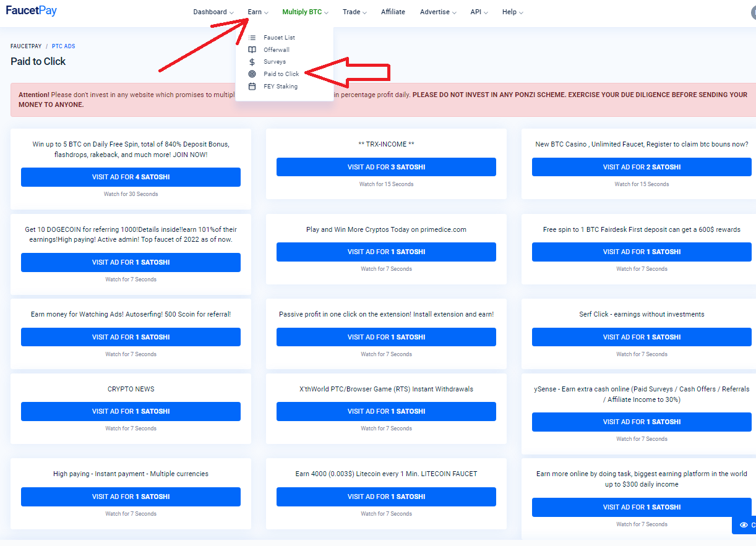Visit the $300 daily income task ad

[642, 507]
